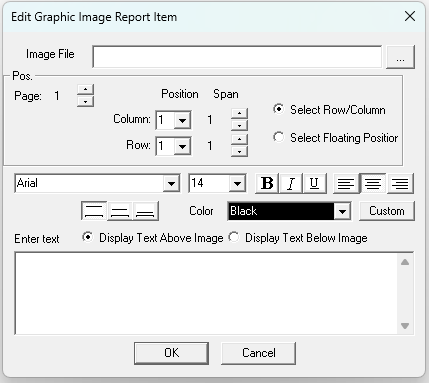The height and width of the screenshot is (383, 429).
Task: Click the Cancel button
Action: 258,353
